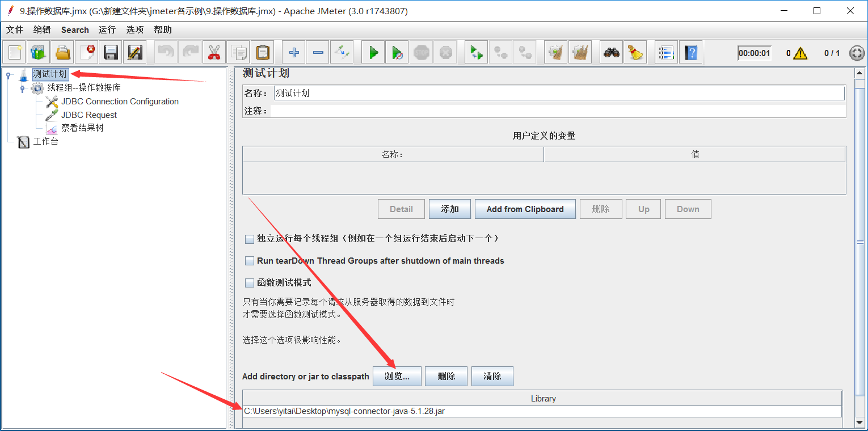Click the Detail button

tap(401, 209)
